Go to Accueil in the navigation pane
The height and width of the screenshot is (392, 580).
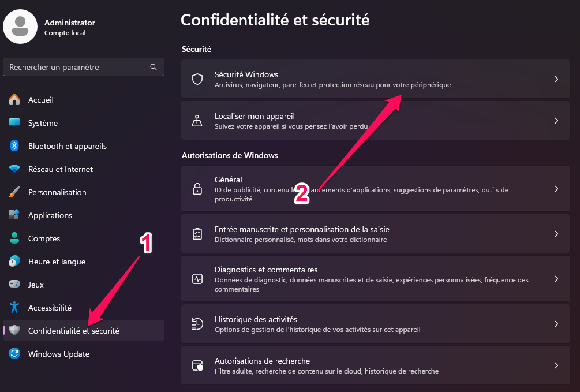pos(40,99)
